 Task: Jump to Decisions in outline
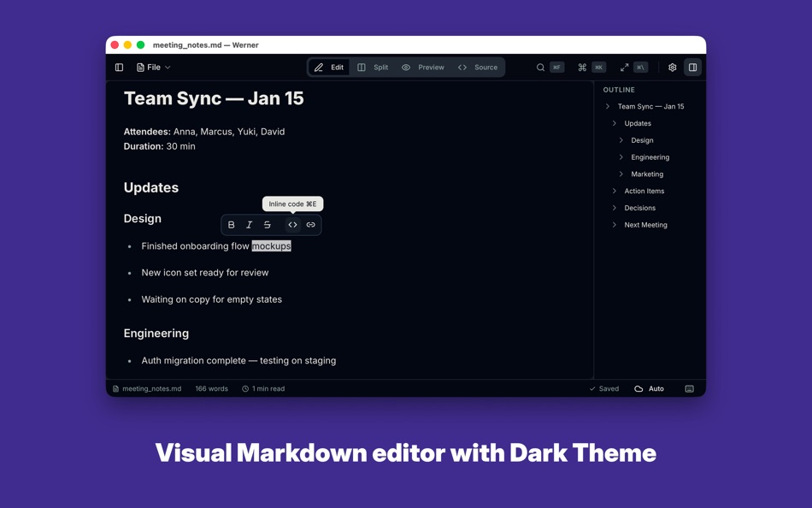[x=639, y=208]
